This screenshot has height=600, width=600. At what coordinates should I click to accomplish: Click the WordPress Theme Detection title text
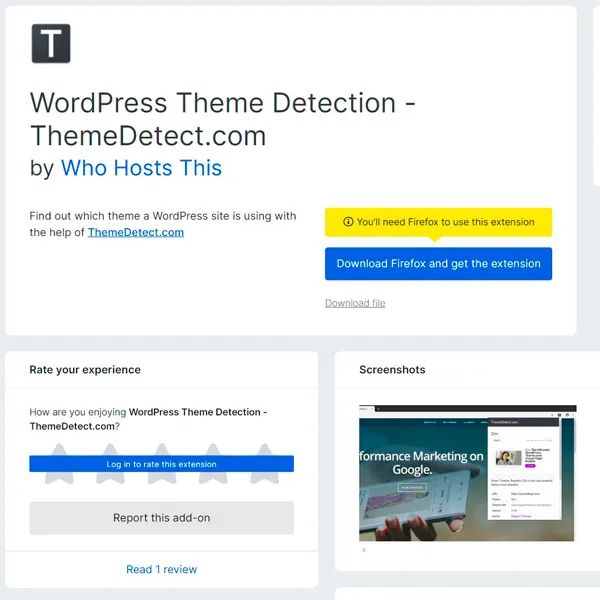click(x=223, y=119)
